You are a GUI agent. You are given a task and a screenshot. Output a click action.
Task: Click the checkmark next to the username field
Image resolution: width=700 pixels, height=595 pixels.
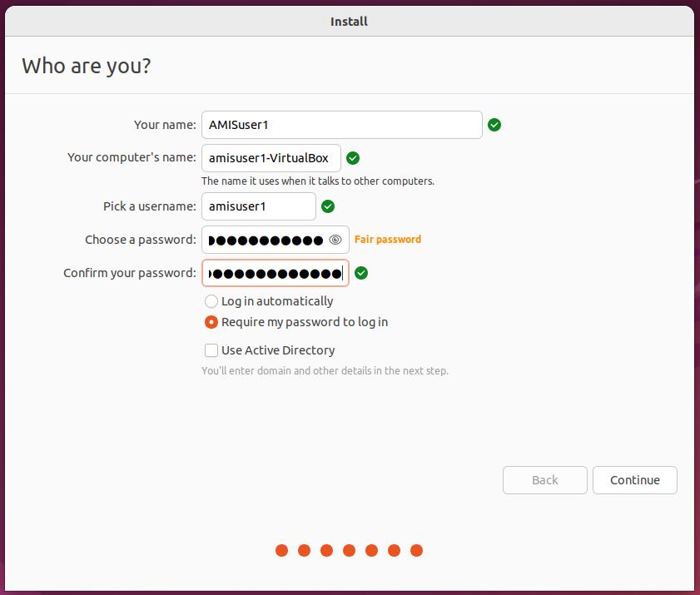coord(328,206)
